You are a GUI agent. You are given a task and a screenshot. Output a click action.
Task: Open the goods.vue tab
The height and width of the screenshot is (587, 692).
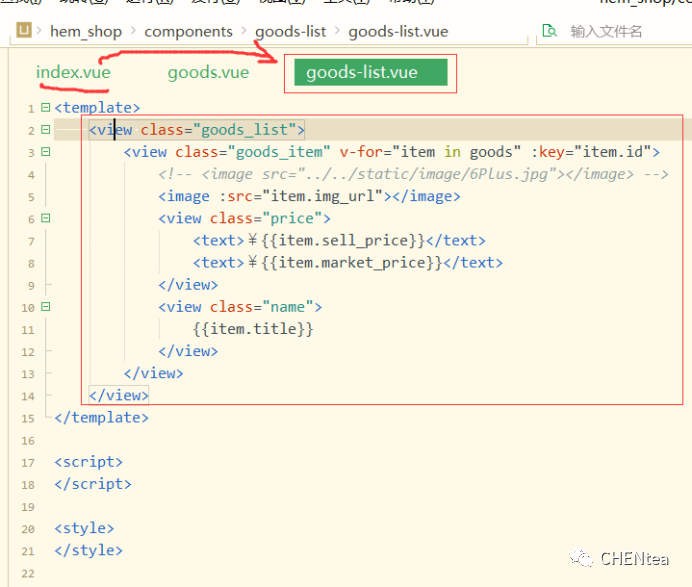tap(208, 73)
